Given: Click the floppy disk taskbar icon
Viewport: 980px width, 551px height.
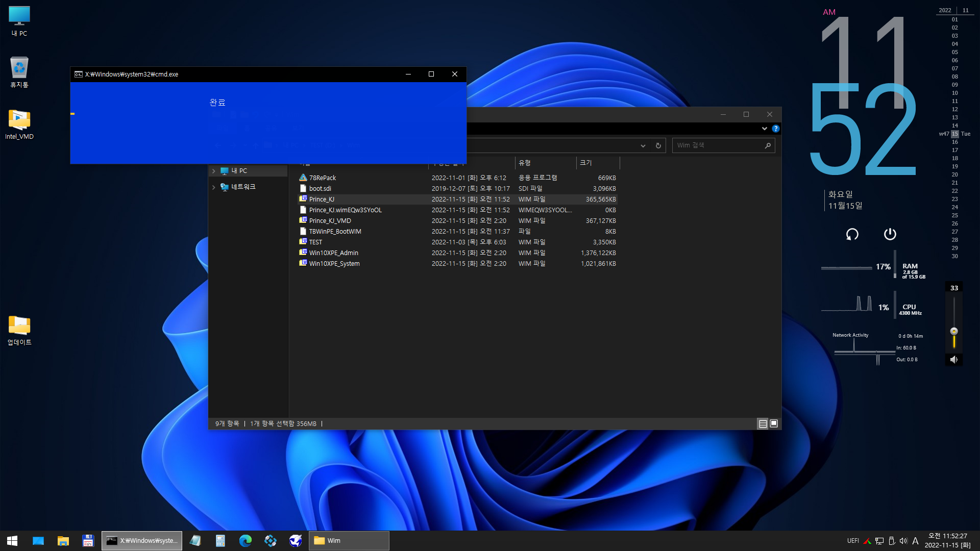Looking at the screenshot, I should [88, 541].
